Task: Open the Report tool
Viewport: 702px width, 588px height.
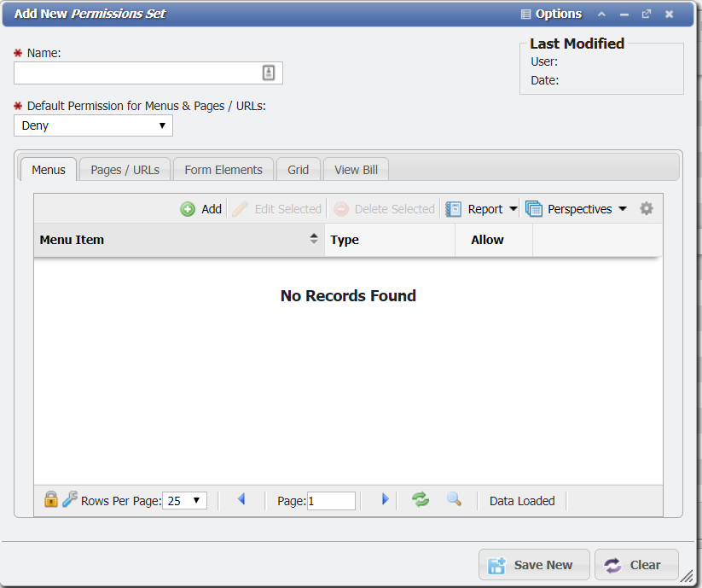Action: 483,208
